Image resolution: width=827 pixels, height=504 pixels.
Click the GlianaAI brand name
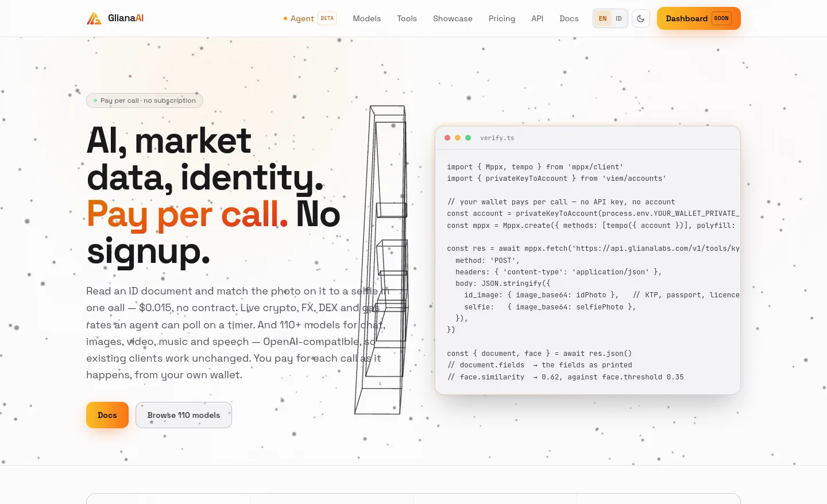tap(126, 18)
